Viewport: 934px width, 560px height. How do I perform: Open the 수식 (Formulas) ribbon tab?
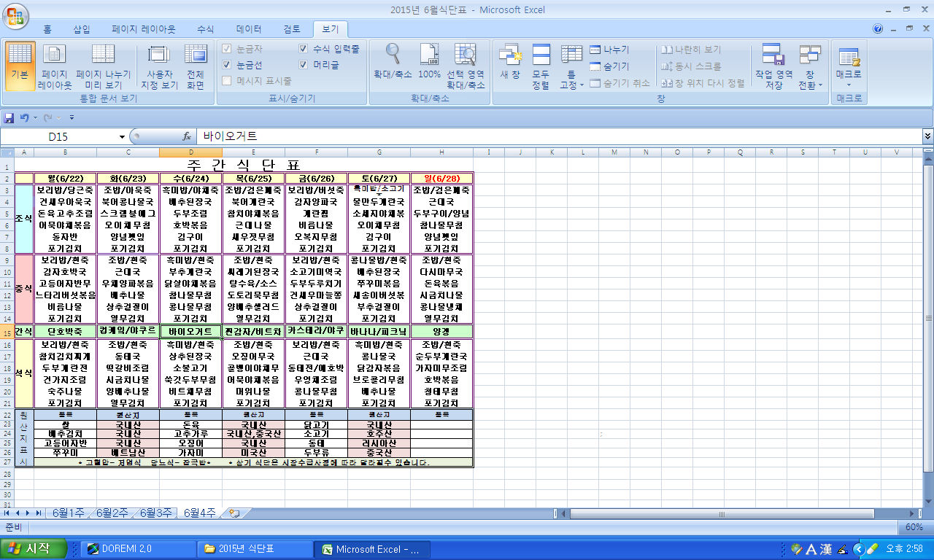point(206,29)
